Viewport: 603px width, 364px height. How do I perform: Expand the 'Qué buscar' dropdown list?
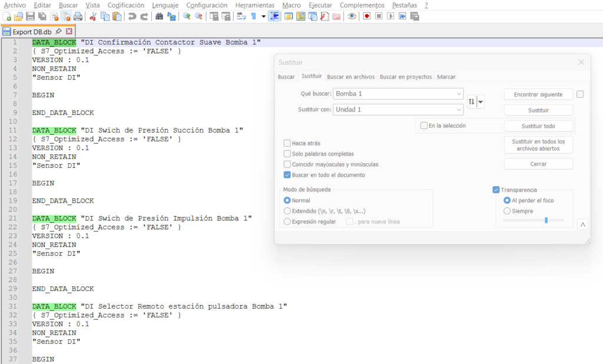(x=459, y=94)
